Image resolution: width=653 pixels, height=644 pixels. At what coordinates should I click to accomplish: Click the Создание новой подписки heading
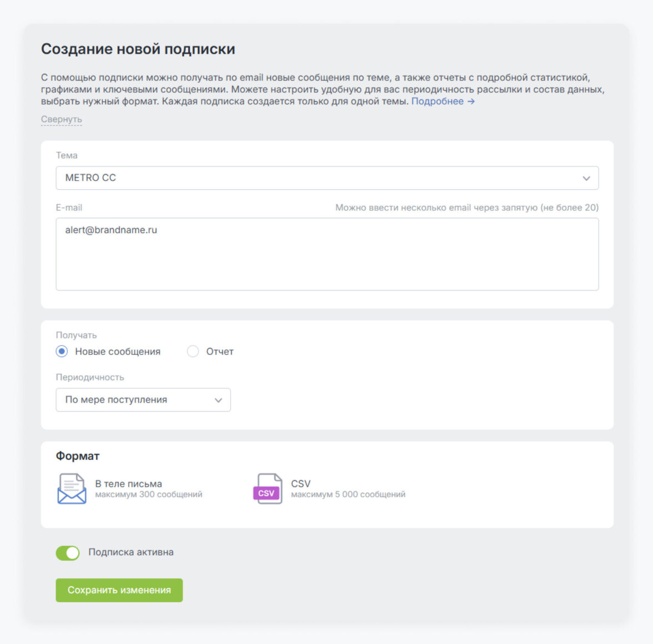[x=138, y=49]
